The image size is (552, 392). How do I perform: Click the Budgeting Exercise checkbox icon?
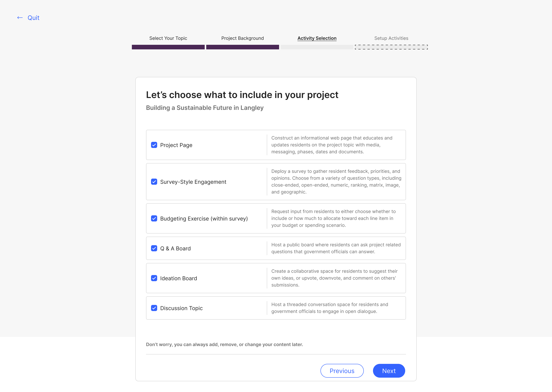(154, 218)
